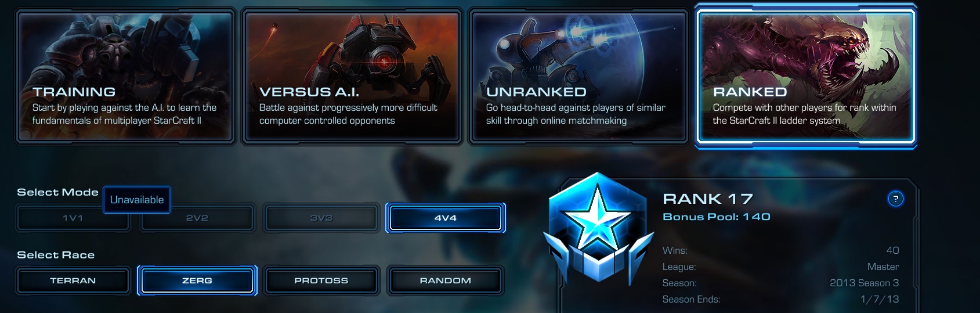Pick Protoss race button
This screenshot has width=980, height=313.
321,280
